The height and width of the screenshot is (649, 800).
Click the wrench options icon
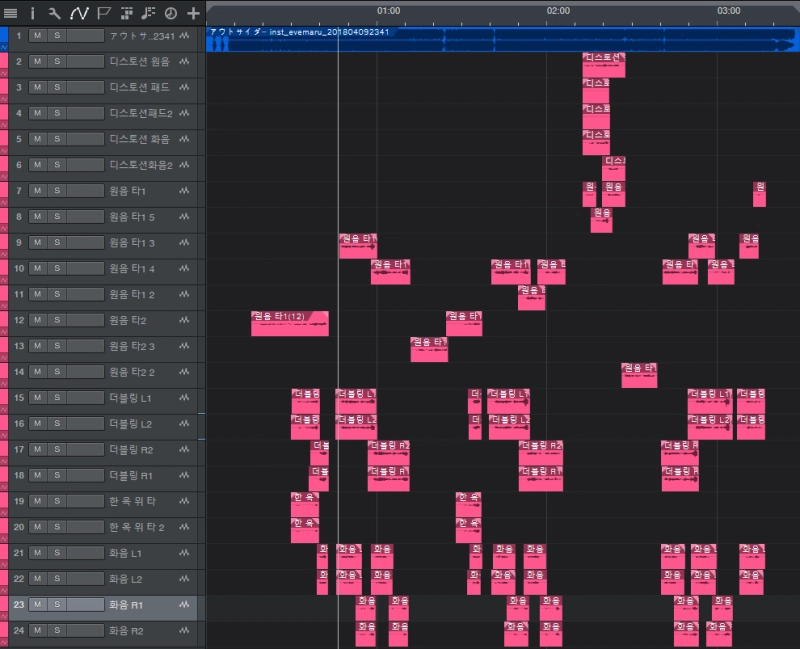(x=55, y=13)
